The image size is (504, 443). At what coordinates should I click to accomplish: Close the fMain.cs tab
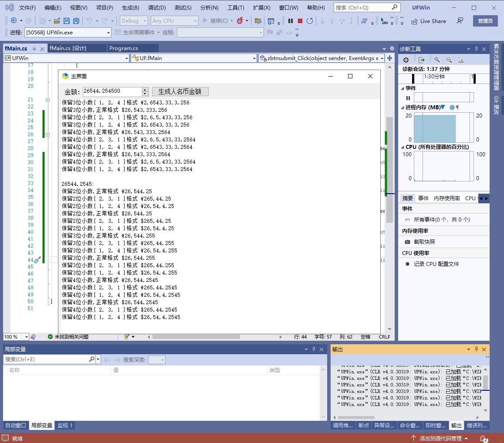[x=42, y=49]
